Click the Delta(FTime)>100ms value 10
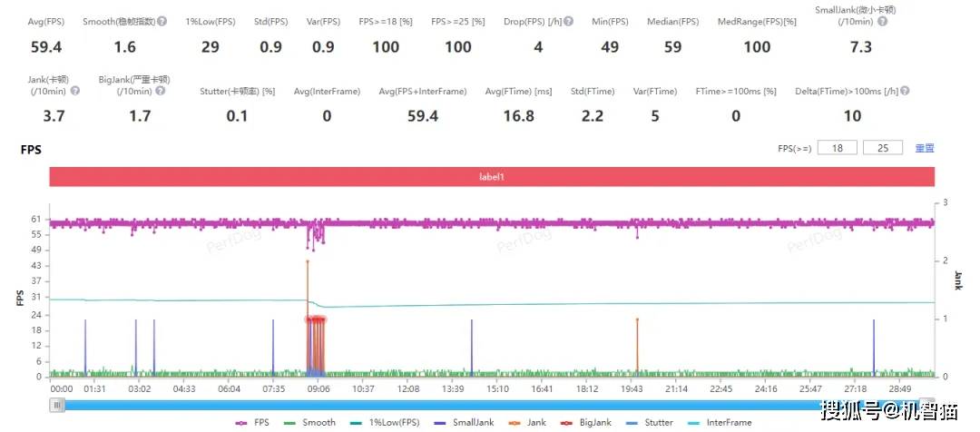This screenshot has height=432, width=980. 852,115
